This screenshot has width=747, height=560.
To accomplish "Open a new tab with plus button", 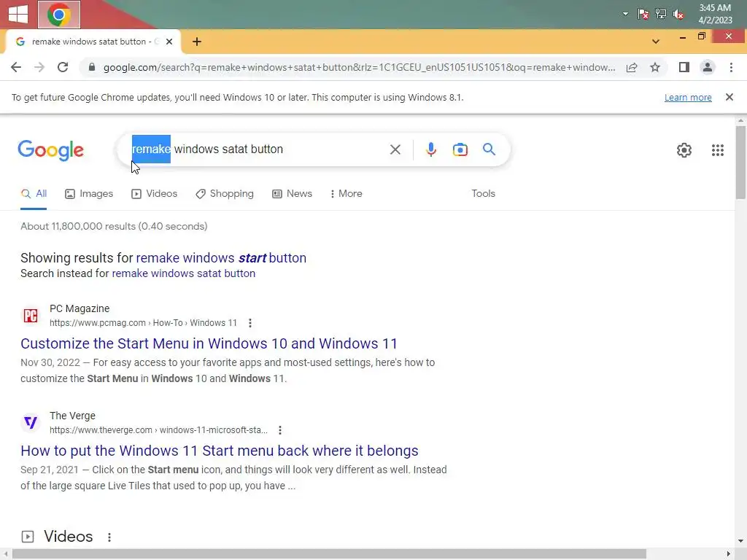I will [197, 42].
